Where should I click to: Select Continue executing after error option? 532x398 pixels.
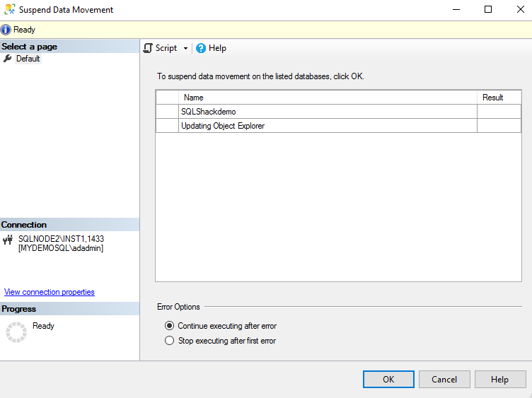pyautogui.click(x=169, y=326)
